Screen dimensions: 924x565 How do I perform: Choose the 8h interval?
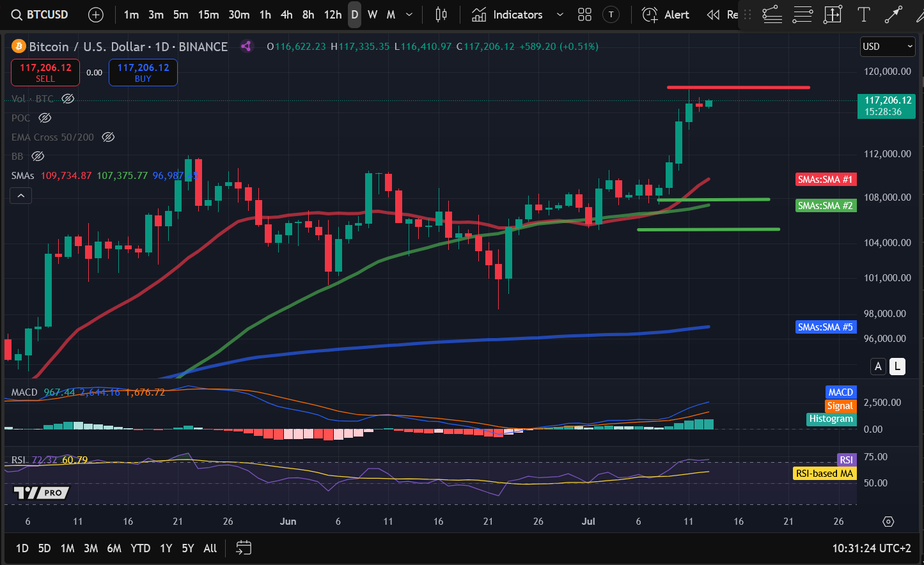coord(308,15)
